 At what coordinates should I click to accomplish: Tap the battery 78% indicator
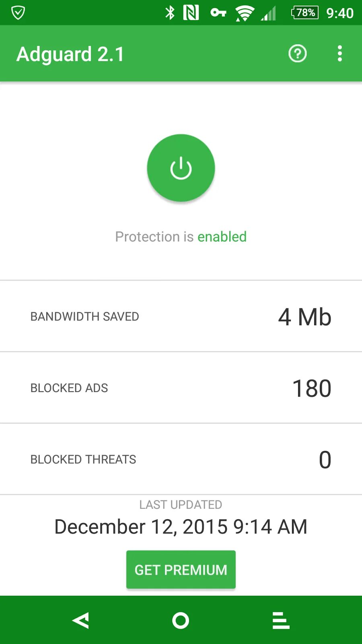pyautogui.click(x=304, y=13)
